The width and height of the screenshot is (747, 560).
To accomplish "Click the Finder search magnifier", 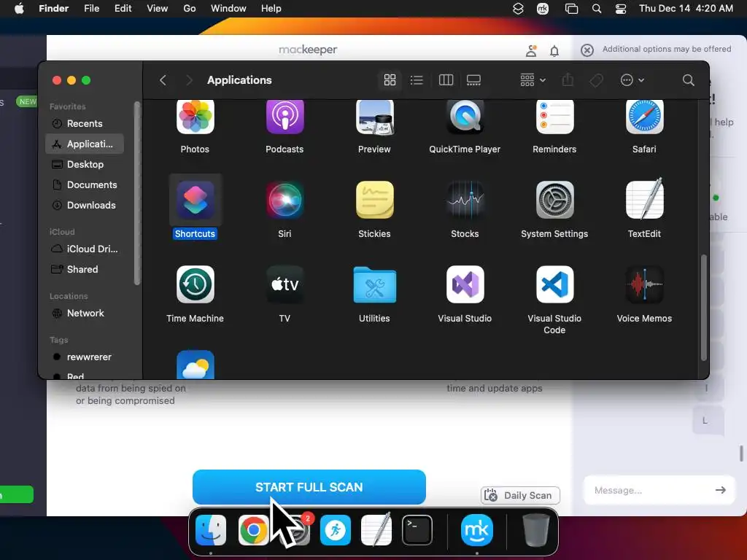I will pos(688,80).
